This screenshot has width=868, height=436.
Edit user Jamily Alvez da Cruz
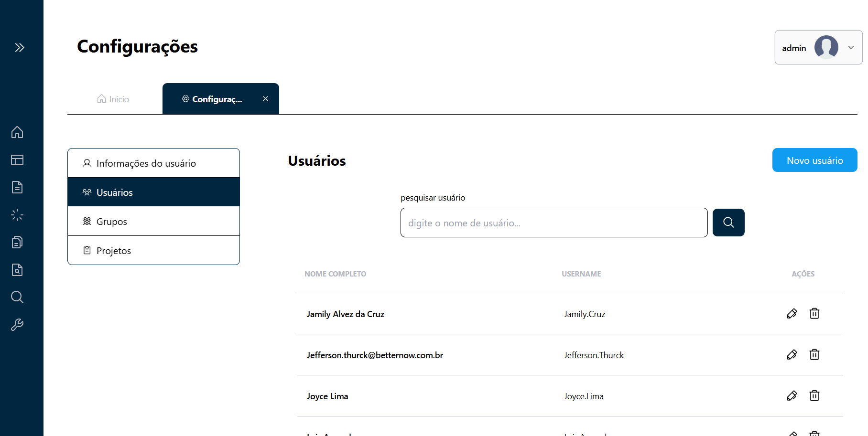point(792,314)
